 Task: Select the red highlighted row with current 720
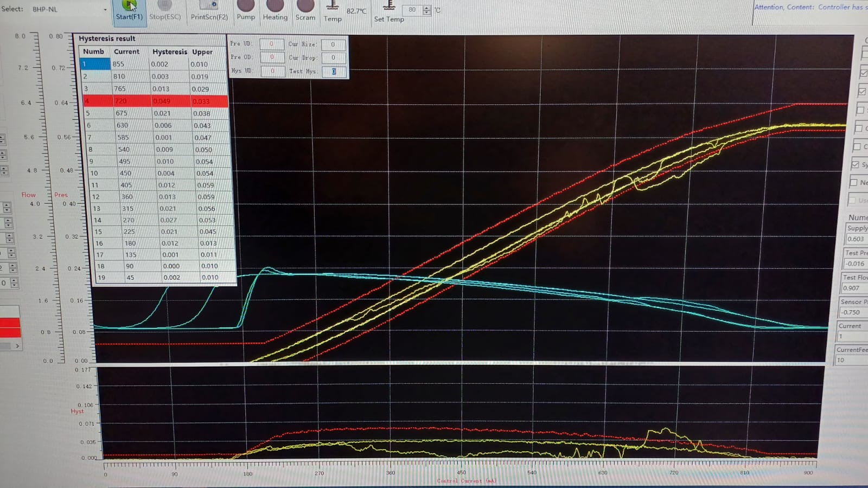[156, 101]
